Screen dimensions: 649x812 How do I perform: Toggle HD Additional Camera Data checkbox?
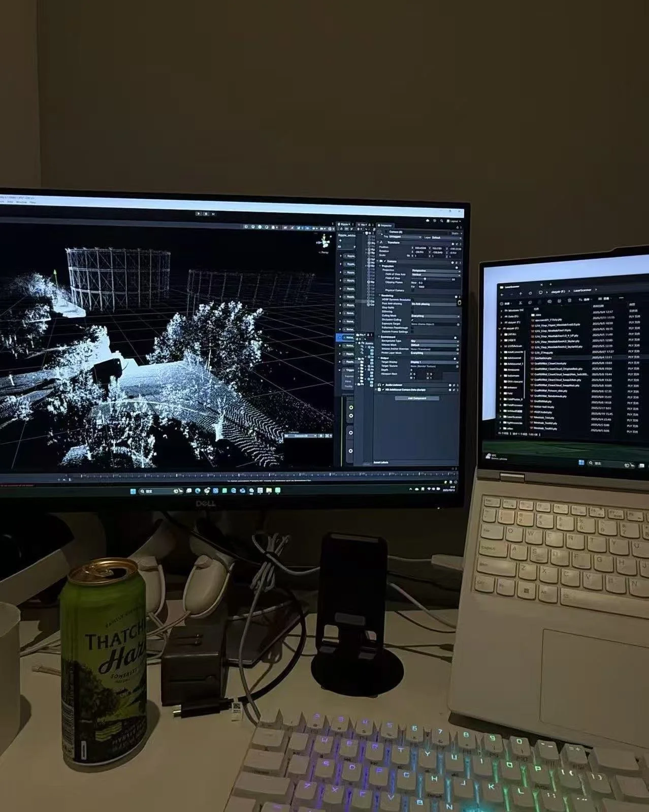coord(383,390)
